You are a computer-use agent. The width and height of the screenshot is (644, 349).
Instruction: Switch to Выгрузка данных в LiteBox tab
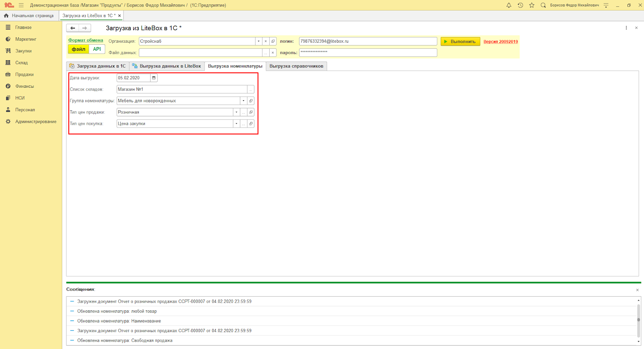(x=167, y=66)
